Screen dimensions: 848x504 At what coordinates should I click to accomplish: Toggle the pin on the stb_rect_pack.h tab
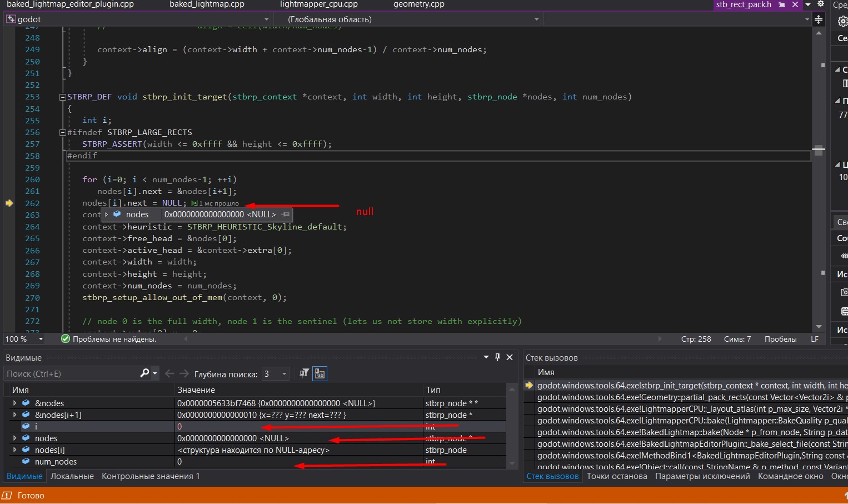(x=783, y=4)
